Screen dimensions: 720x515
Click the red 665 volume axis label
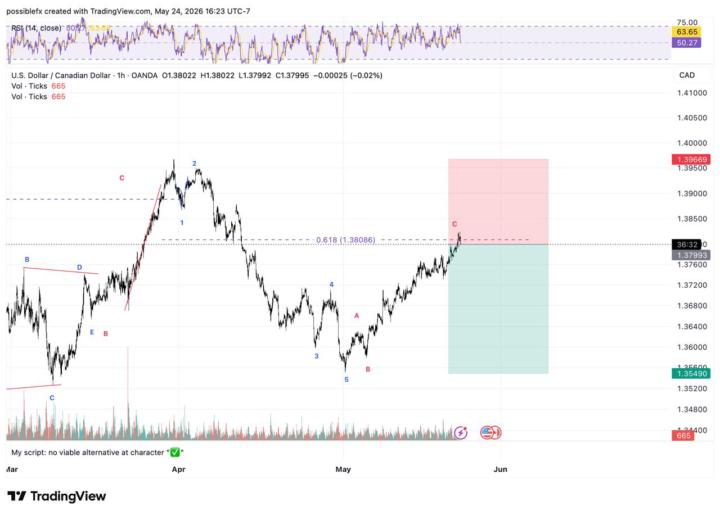pos(683,435)
